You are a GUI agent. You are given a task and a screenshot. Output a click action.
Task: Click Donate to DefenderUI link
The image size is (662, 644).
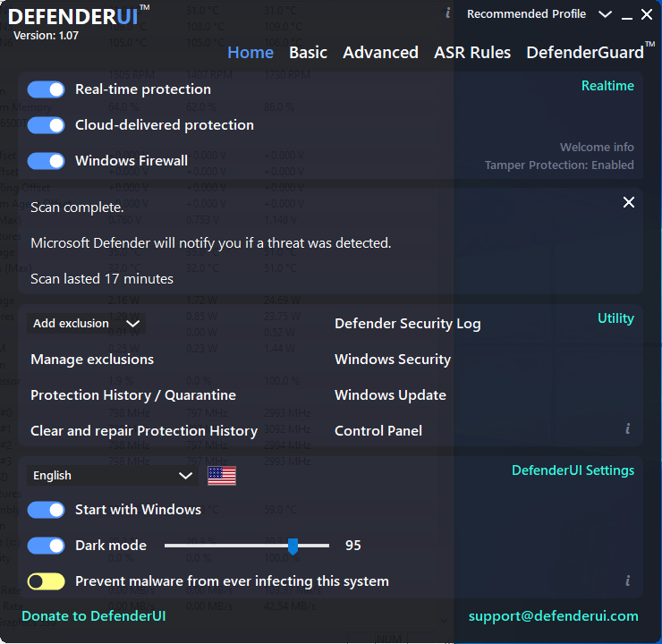[94, 616]
